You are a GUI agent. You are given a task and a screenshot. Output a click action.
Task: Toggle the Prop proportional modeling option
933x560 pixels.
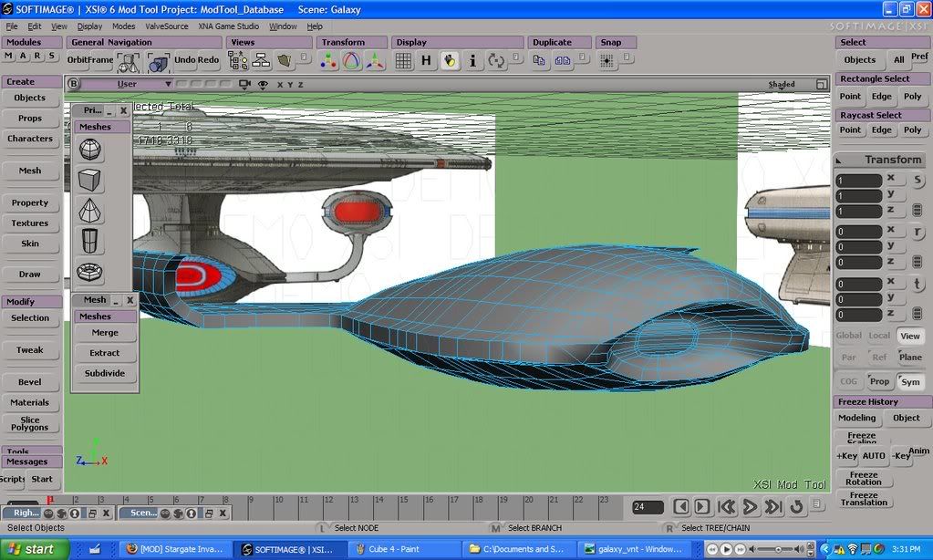tap(879, 381)
